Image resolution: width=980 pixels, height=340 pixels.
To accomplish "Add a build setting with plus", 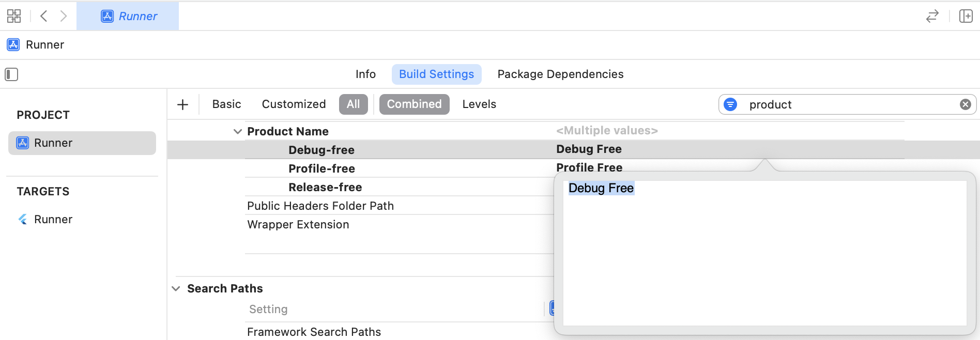I will pos(182,105).
